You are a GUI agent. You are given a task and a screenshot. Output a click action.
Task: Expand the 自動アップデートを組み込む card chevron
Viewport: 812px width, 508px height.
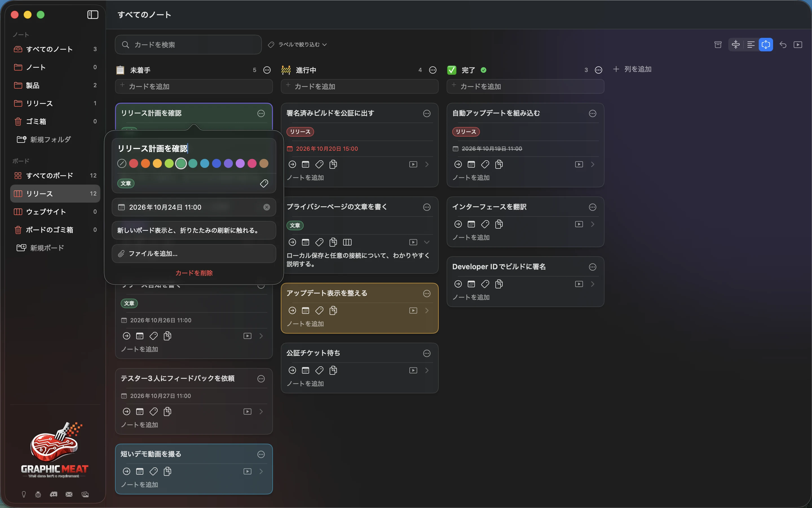coord(593,164)
